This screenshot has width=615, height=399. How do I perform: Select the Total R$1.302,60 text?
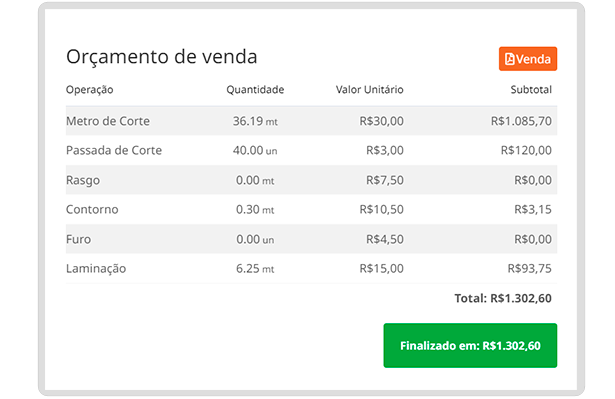pos(503,299)
